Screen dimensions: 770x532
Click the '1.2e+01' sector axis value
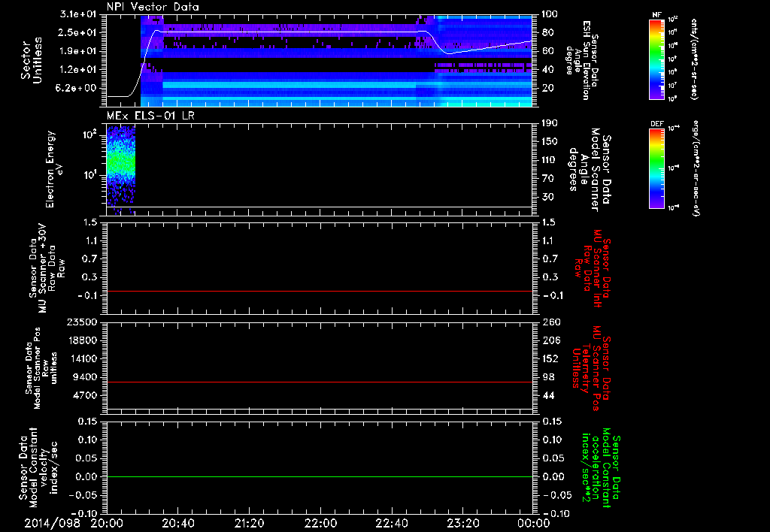tap(78, 70)
